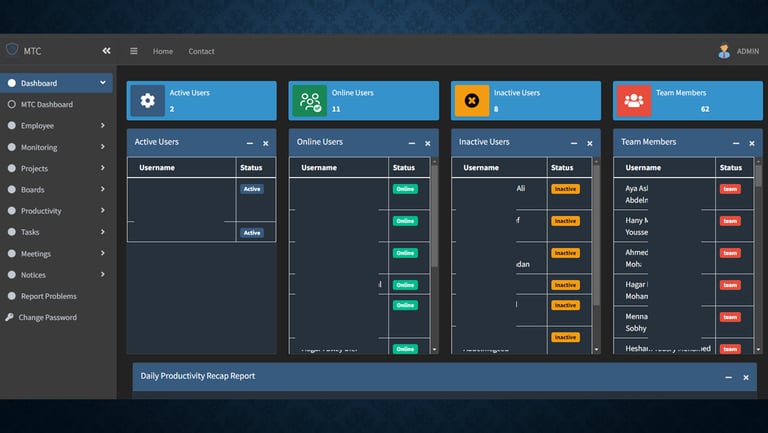The width and height of the screenshot is (768, 433).
Task: Click the Active Users gear icon
Action: coord(147,100)
